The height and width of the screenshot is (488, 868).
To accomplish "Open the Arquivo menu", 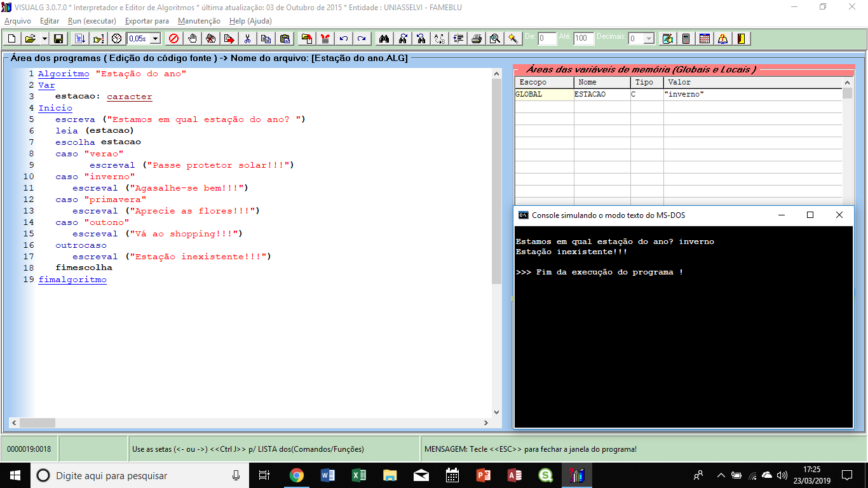I will [x=17, y=21].
